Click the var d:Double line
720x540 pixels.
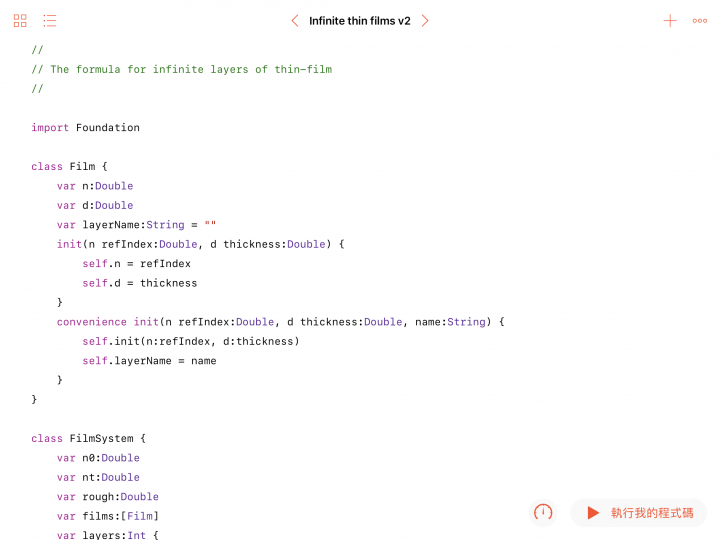(95, 205)
